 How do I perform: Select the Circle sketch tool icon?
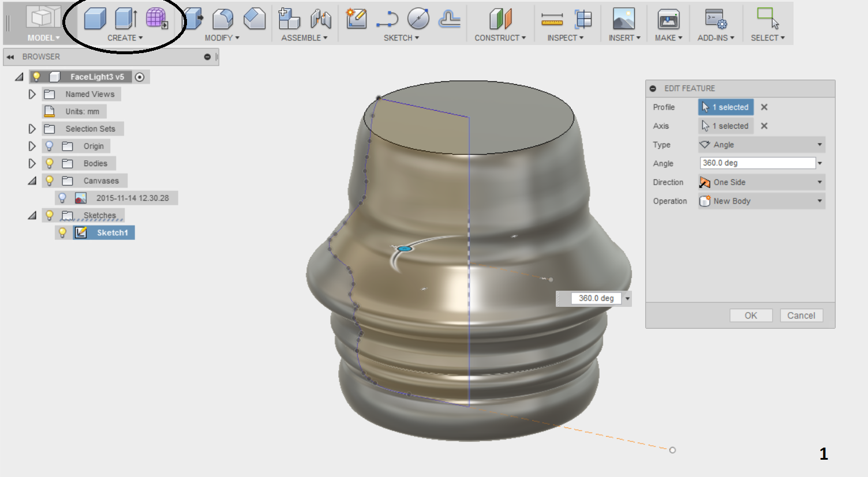point(418,18)
